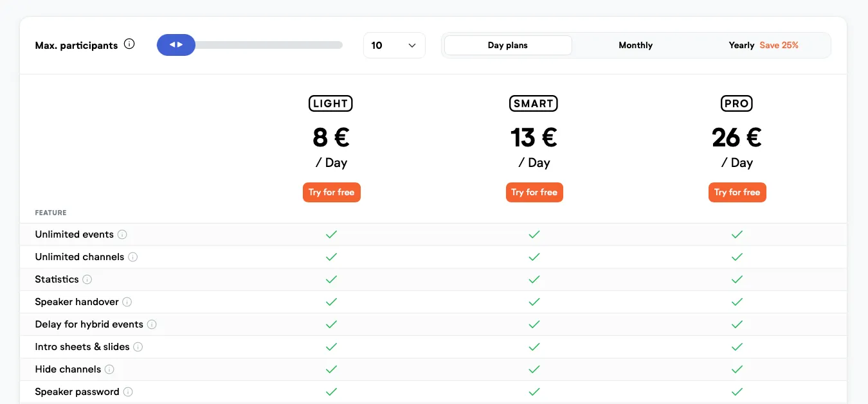Click the LIGHT plan badge
The width and height of the screenshot is (868, 404).
(x=331, y=103)
